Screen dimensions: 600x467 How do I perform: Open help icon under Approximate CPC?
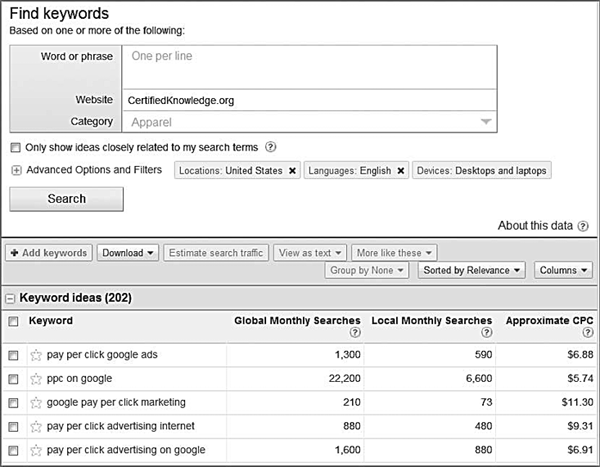tap(588, 332)
